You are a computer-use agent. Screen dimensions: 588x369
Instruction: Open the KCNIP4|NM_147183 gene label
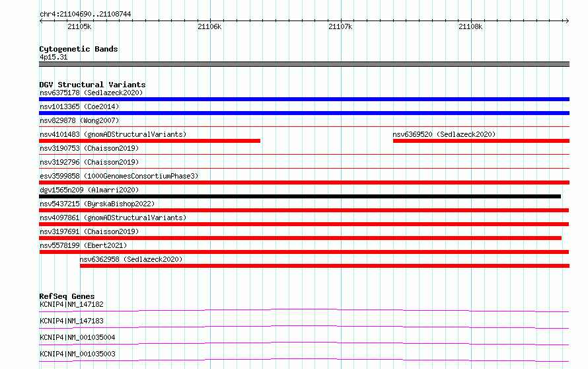click(71, 321)
